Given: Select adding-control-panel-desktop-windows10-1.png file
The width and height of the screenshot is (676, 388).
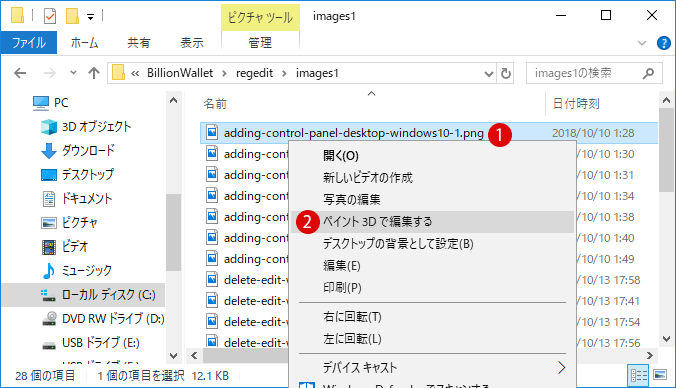Looking at the screenshot, I should pyautogui.click(x=354, y=133).
